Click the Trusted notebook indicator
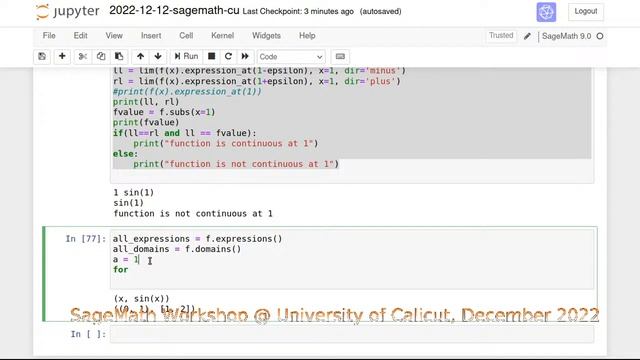 tap(501, 36)
